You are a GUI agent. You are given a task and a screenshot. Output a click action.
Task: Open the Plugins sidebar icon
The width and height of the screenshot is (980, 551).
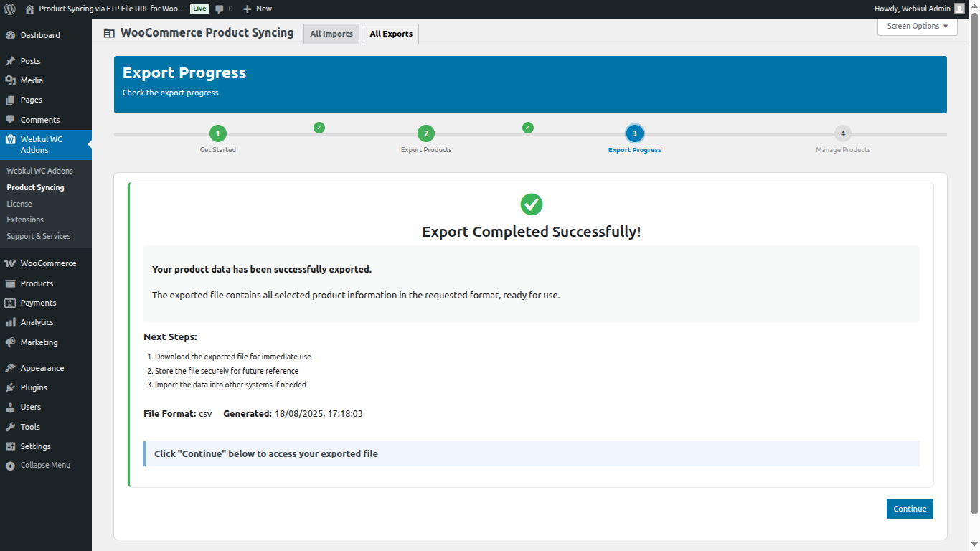coord(12,387)
